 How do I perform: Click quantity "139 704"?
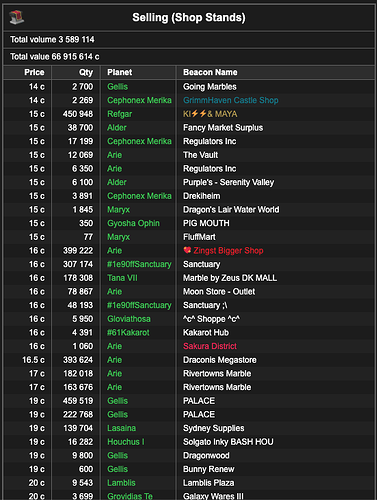click(78, 428)
